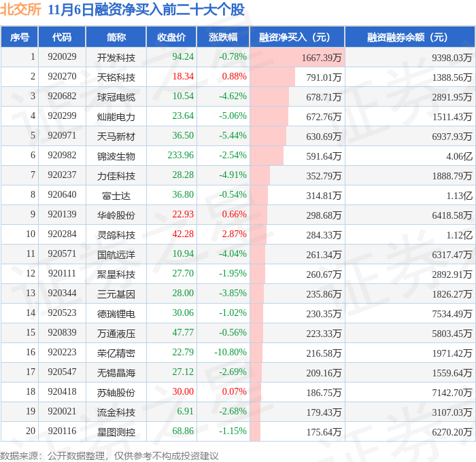Viewport: 476px width, 462px height.
Task: Select stock code 920839
Action: coord(62,333)
